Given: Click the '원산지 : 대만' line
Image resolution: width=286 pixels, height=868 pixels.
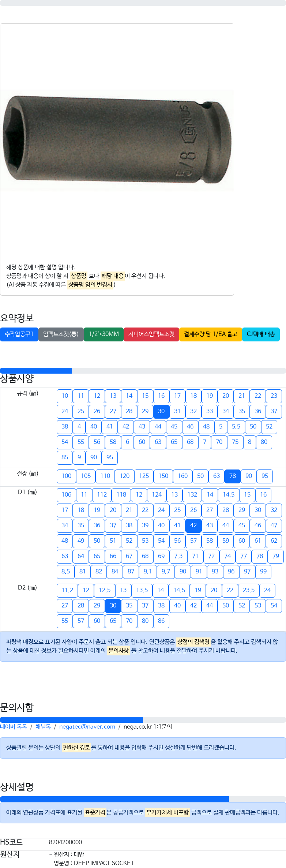Looking at the screenshot, I should pos(67,854).
